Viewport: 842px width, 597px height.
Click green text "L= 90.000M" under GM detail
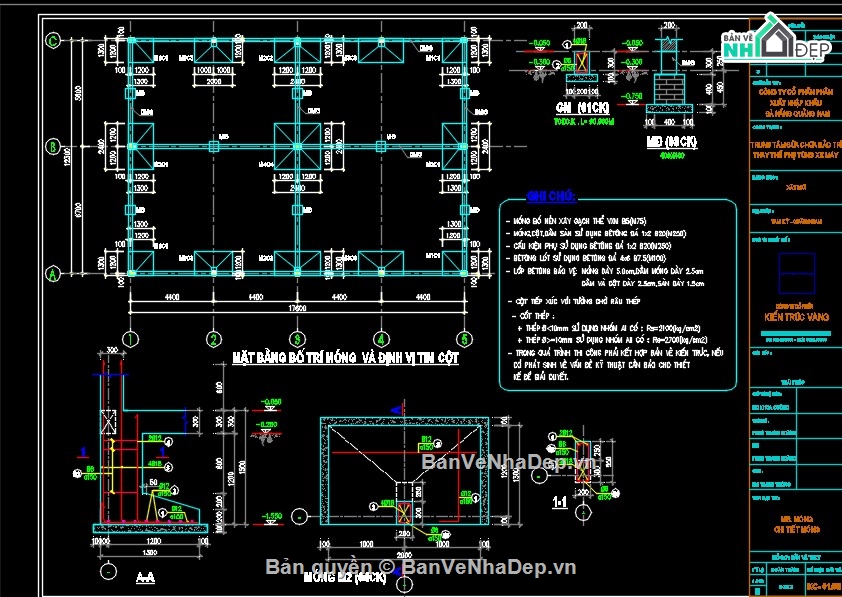[596, 122]
